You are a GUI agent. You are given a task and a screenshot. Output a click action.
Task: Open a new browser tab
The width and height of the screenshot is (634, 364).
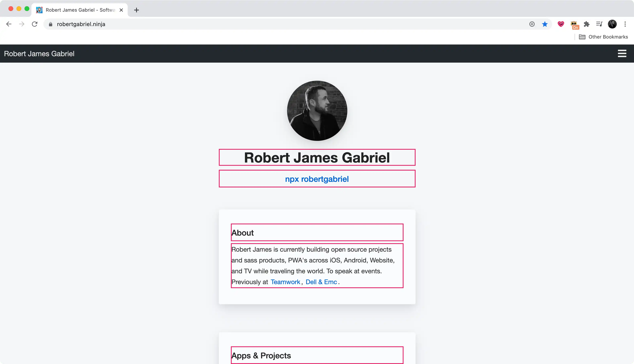tap(136, 10)
